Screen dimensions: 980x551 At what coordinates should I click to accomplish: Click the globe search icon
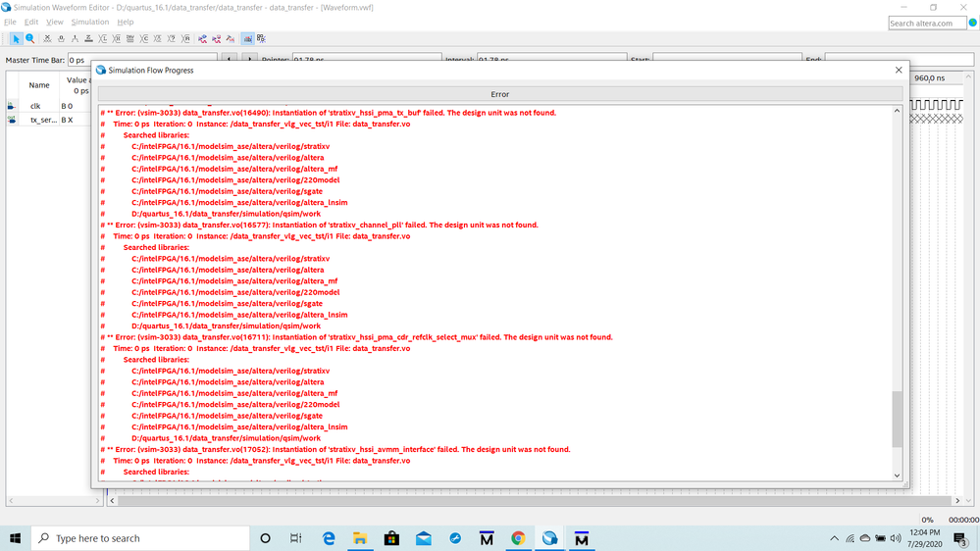click(973, 23)
